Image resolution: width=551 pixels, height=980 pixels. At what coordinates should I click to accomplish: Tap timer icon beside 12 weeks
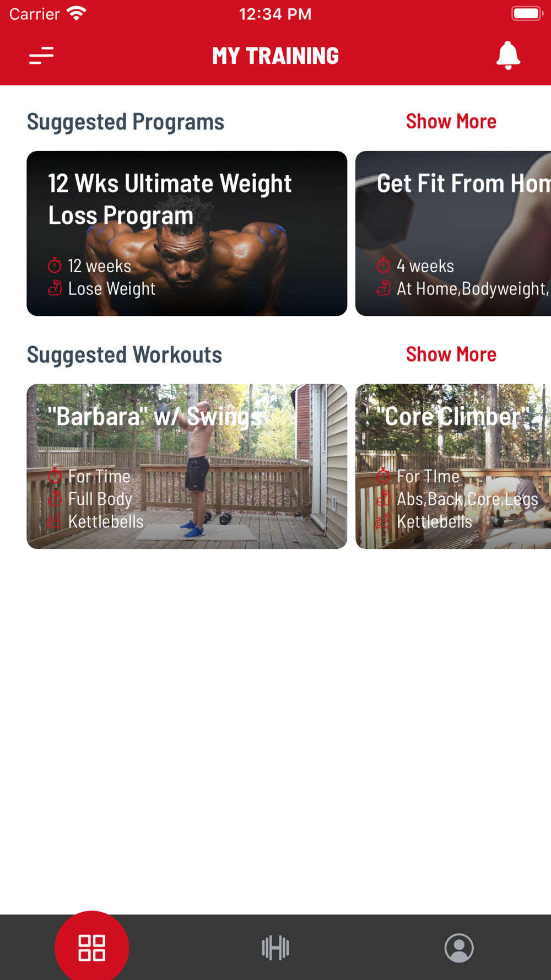tap(55, 265)
